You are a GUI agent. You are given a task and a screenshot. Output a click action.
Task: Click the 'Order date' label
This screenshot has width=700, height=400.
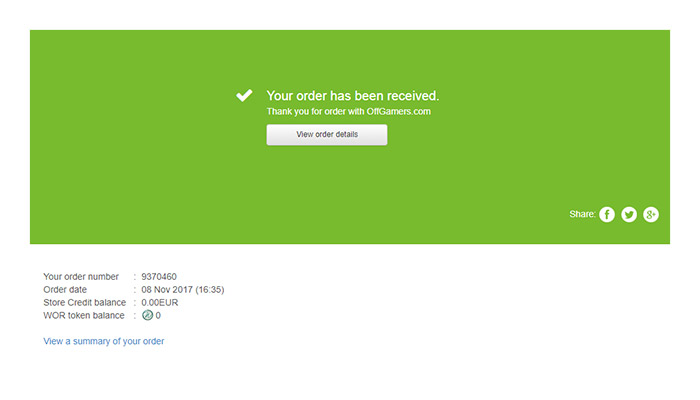click(x=65, y=289)
